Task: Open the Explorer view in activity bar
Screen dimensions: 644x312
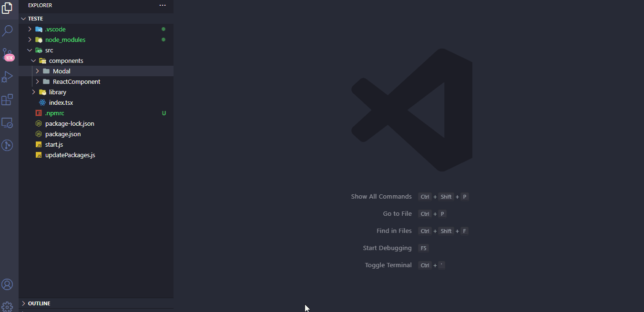Action: click(7, 8)
